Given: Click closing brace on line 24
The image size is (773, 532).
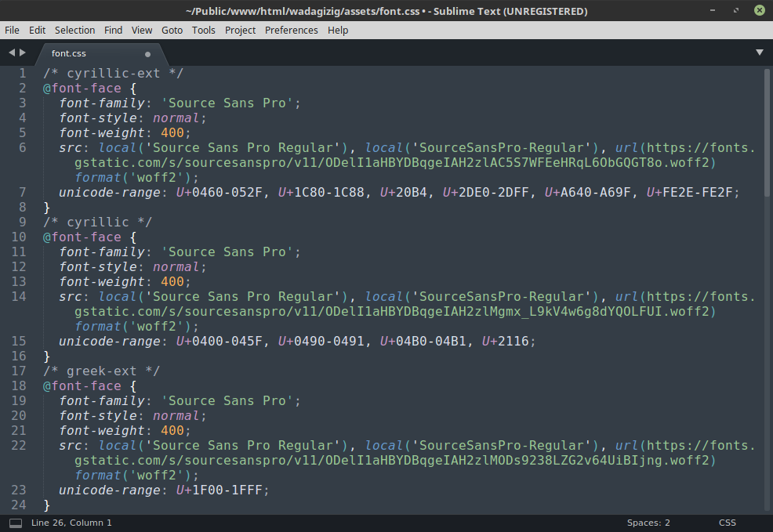Looking at the screenshot, I should point(47,505).
